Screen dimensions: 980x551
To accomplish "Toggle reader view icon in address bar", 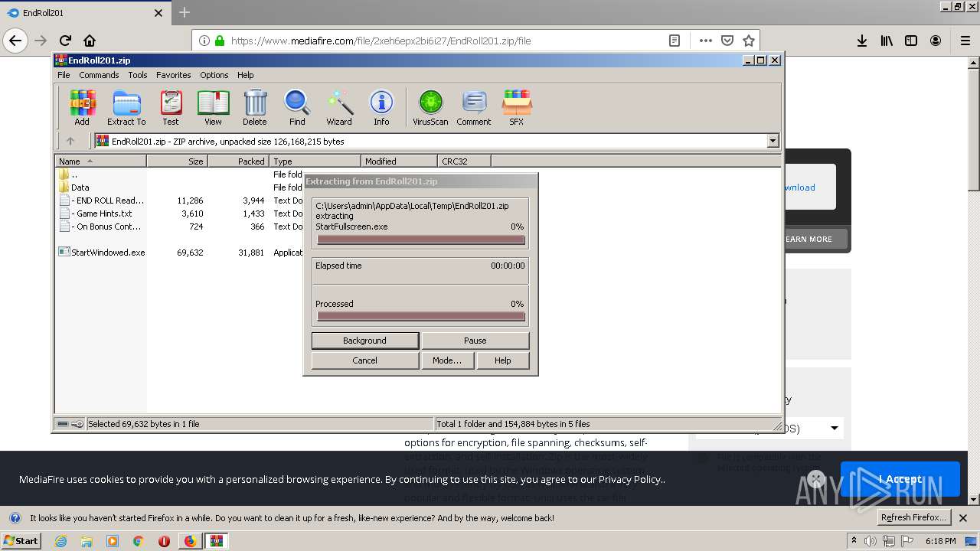I will coord(675,41).
